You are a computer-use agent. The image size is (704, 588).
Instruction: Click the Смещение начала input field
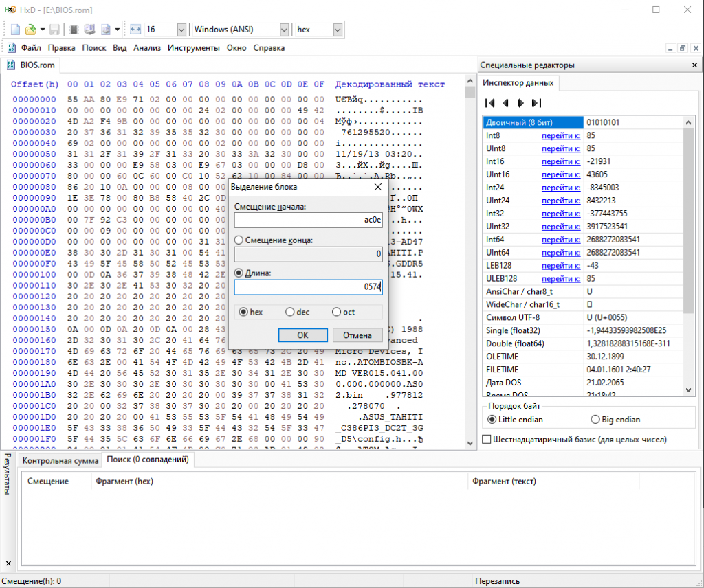(x=309, y=220)
